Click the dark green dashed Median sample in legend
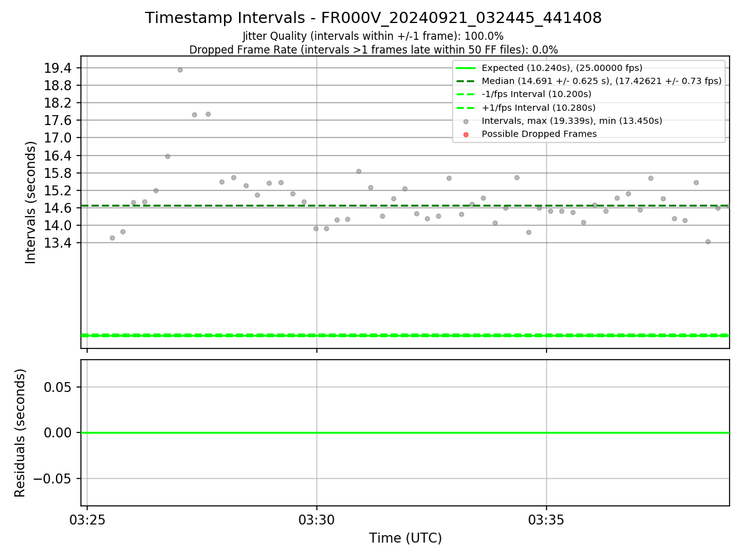Viewport: 747px width, 560px height. point(466,81)
